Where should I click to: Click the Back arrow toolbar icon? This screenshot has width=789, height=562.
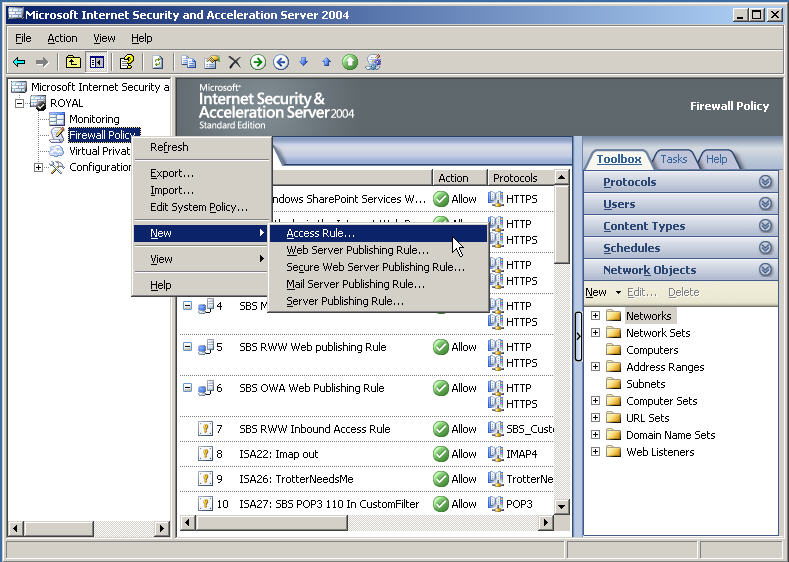pyautogui.click(x=19, y=62)
